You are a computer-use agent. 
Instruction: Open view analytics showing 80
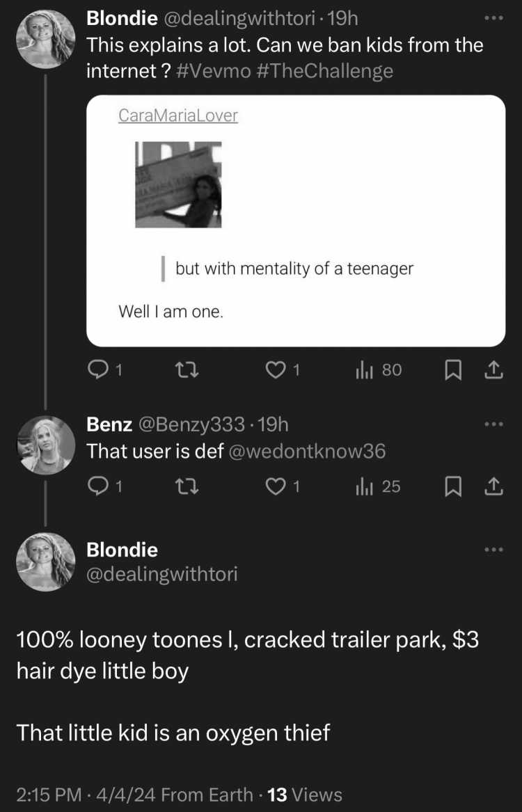[x=378, y=369]
